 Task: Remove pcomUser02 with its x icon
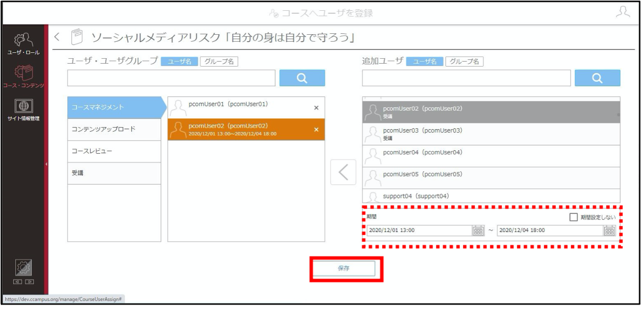tap(316, 130)
